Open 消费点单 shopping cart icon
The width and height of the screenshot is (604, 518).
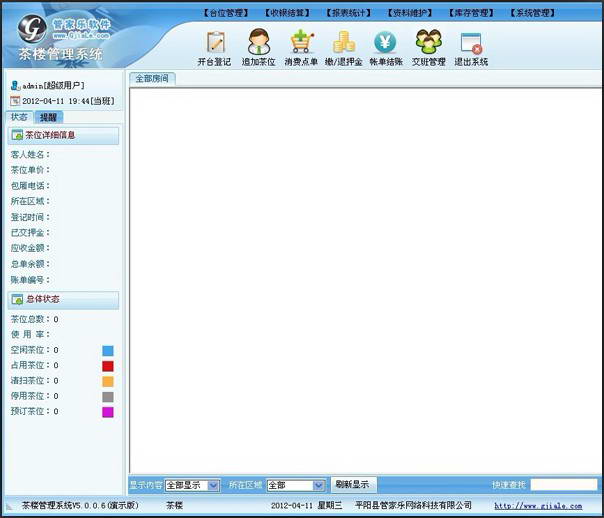[x=302, y=42]
